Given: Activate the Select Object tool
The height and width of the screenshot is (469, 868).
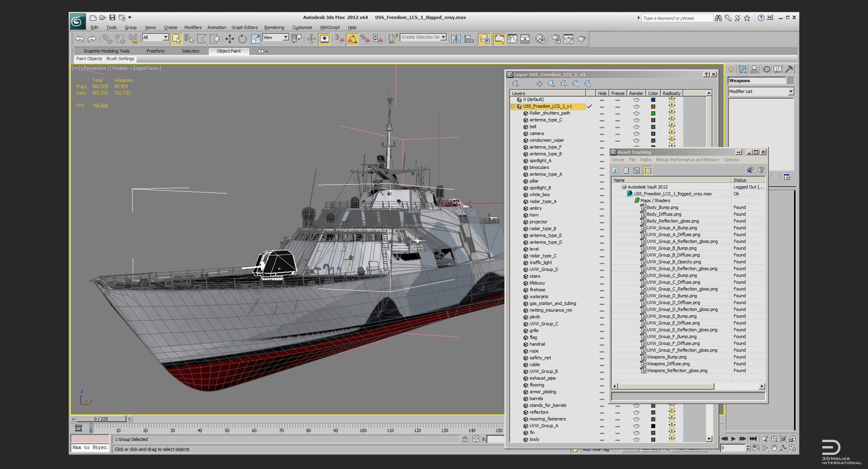Looking at the screenshot, I should point(176,39).
